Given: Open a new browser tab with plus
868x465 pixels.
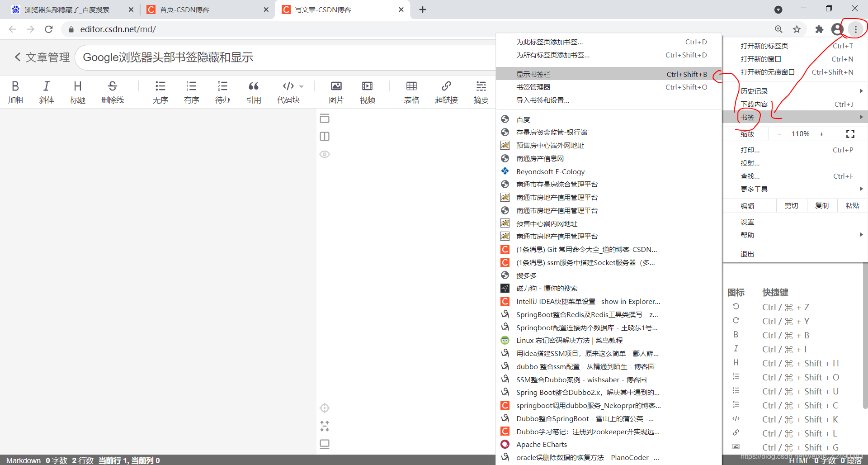Looking at the screenshot, I should point(423,9).
